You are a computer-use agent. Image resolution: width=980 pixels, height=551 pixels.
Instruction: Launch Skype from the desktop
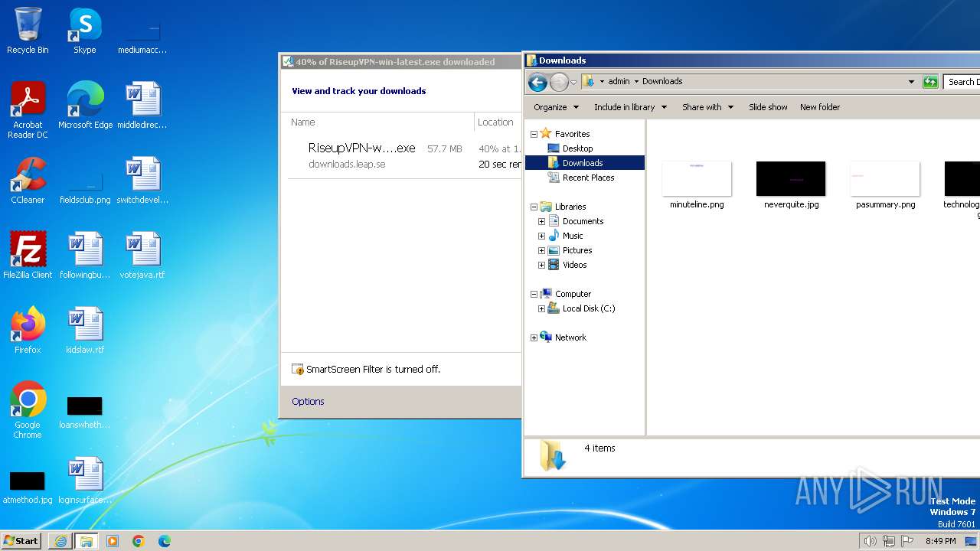84,31
